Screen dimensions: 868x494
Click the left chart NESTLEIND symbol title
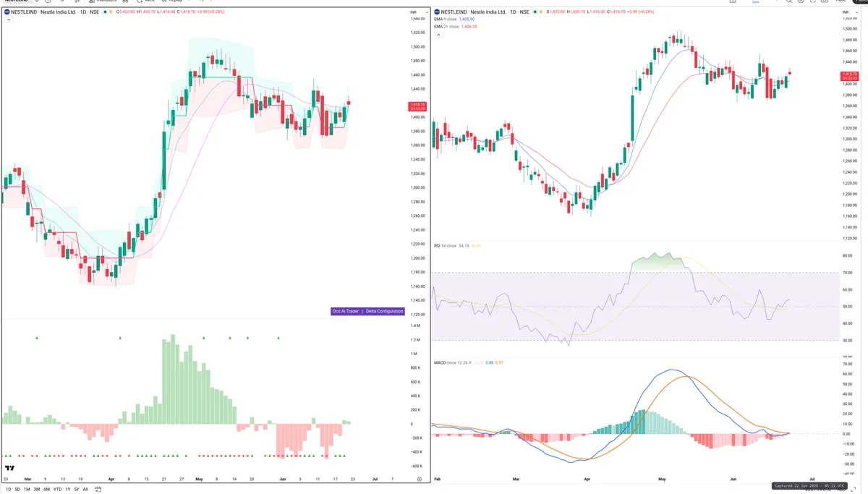point(56,12)
